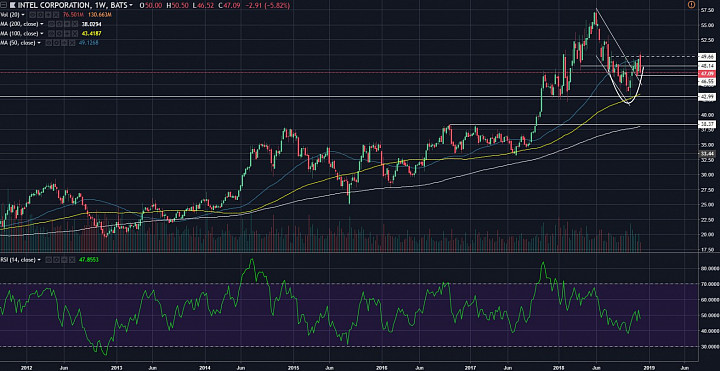Open the MA (50, close) dropdown arrow

[39, 42]
